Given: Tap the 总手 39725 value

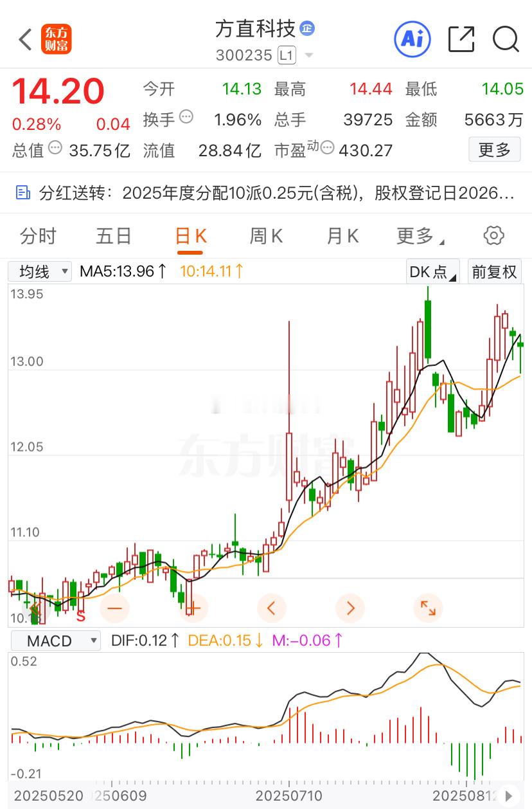Looking at the screenshot, I should pyautogui.click(x=368, y=120).
